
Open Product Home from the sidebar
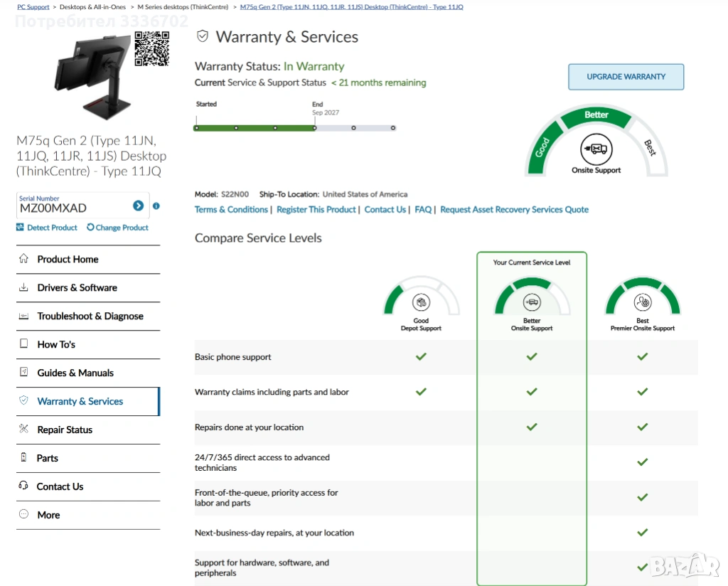pyautogui.click(x=23, y=259)
